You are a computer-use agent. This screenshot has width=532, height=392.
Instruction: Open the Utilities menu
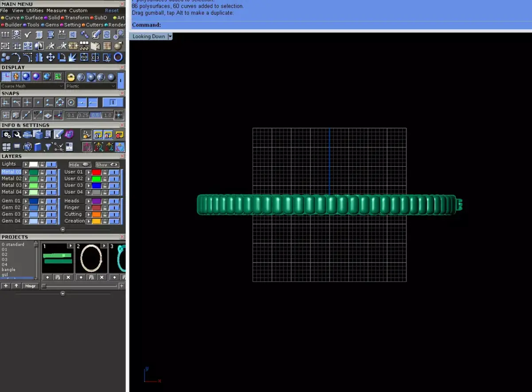tap(35, 11)
